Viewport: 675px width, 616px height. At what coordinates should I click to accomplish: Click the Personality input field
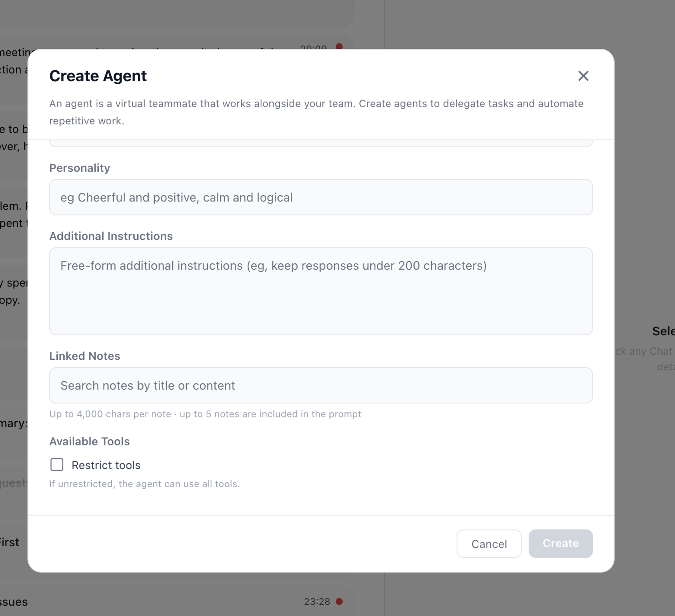(x=321, y=197)
